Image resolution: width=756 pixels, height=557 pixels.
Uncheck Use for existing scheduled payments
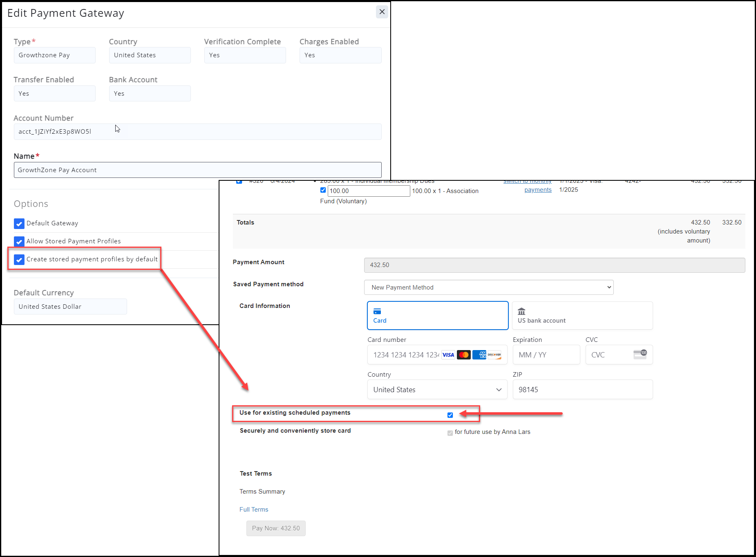pyautogui.click(x=450, y=415)
